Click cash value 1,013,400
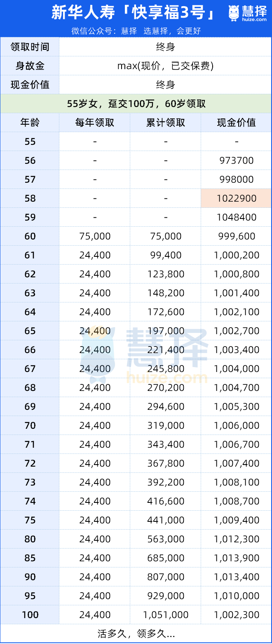Screen dimensions: 272x644 [x=237, y=577]
